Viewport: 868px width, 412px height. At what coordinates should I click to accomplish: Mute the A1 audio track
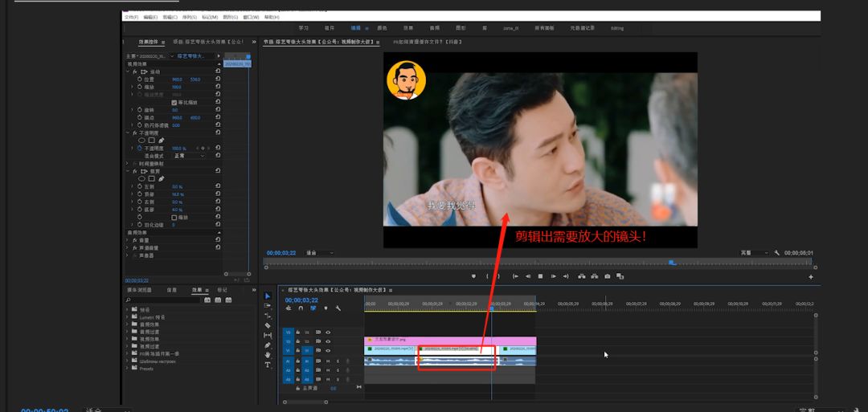(328, 361)
